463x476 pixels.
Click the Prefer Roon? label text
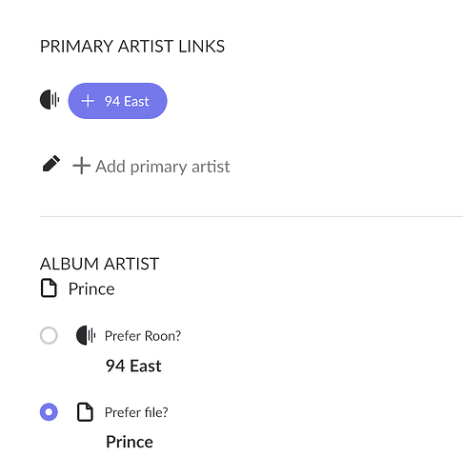coord(143,336)
